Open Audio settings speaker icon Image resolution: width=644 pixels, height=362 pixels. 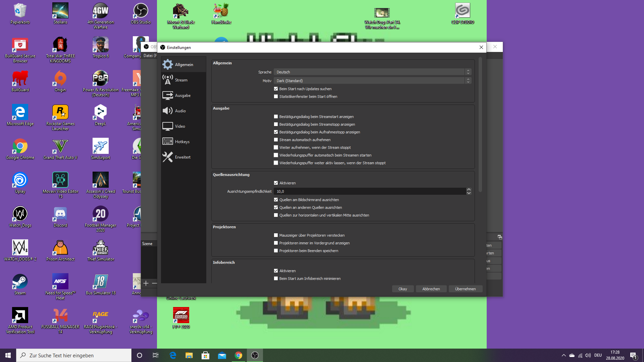(167, 111)
